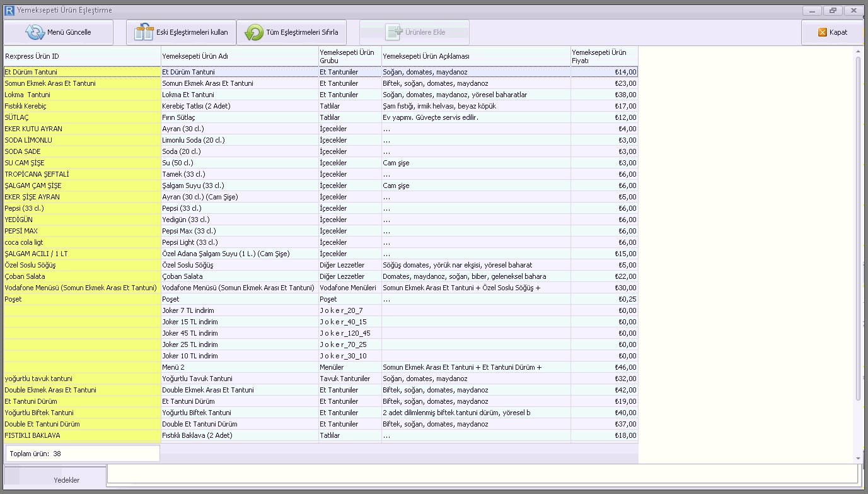Click 'Şalgam Suyu (33 cl.)' product name

coord(194,185)
